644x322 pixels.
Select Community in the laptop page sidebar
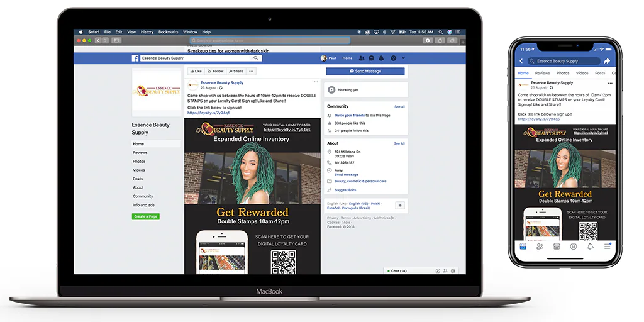pos(143,196)
